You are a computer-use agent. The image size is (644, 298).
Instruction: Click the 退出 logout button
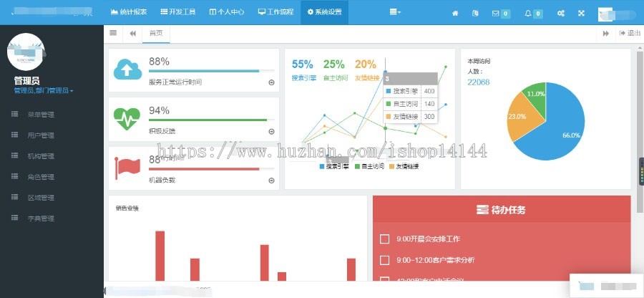click(630, 33)
